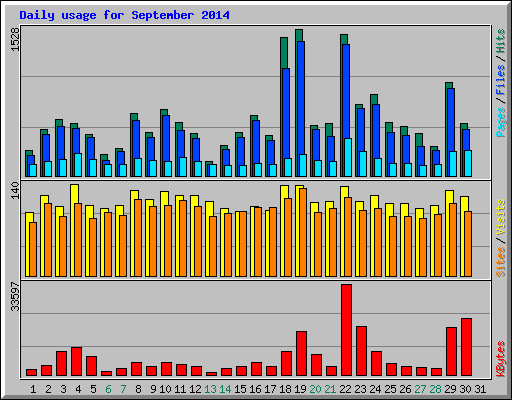Click the day 22 axis label

(345, 389)
